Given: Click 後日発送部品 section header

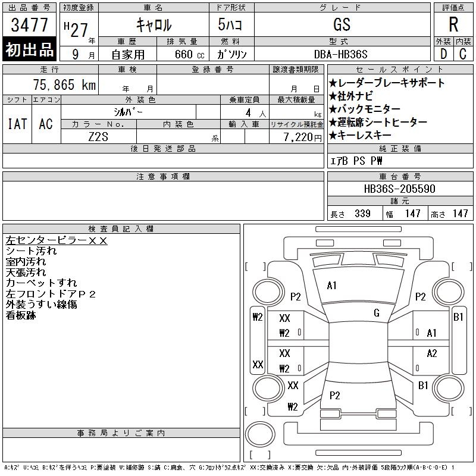Looking at the screenshot, I should point(163,148).
